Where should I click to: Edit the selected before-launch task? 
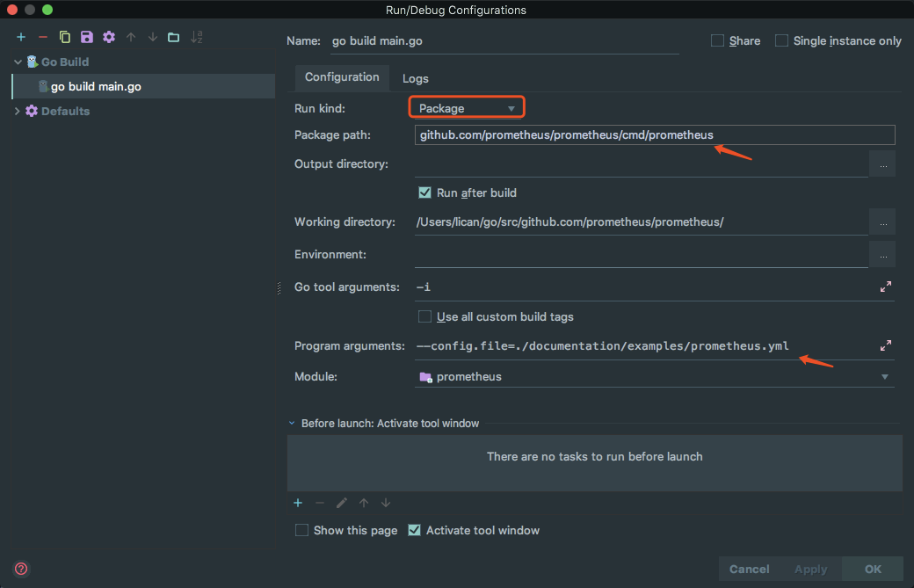[x=341, y=503]
